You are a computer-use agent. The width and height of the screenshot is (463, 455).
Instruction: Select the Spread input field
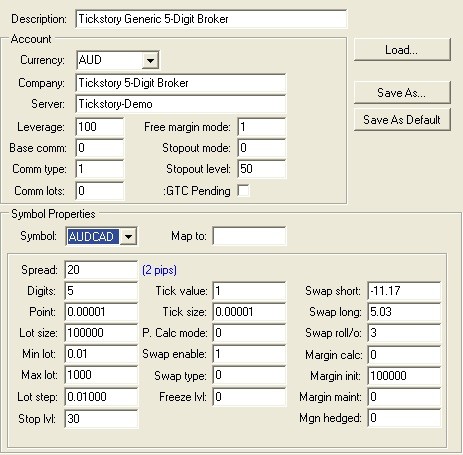(101, 270)
